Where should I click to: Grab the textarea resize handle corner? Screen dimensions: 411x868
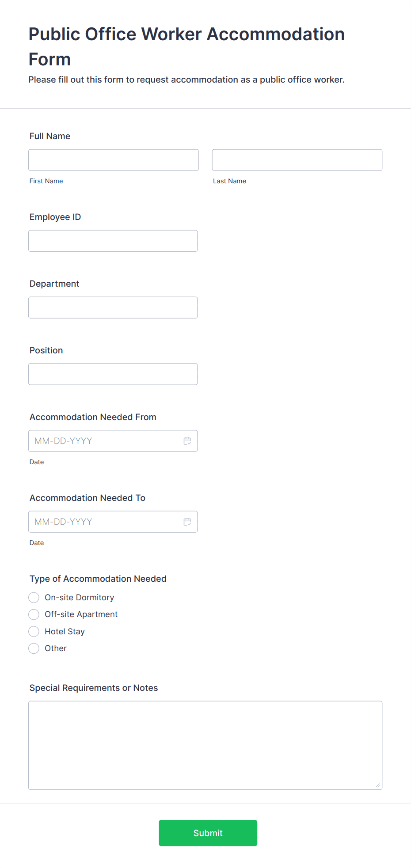(377, 785)
